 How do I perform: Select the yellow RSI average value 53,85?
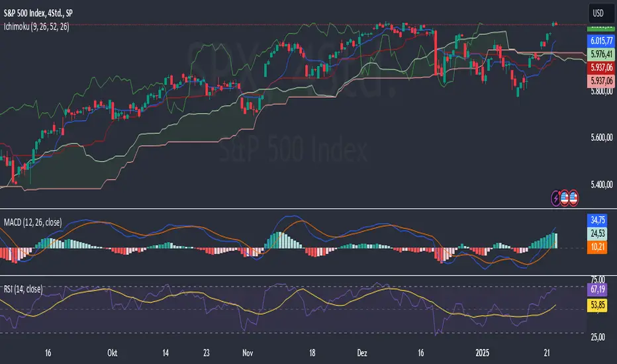597,305
